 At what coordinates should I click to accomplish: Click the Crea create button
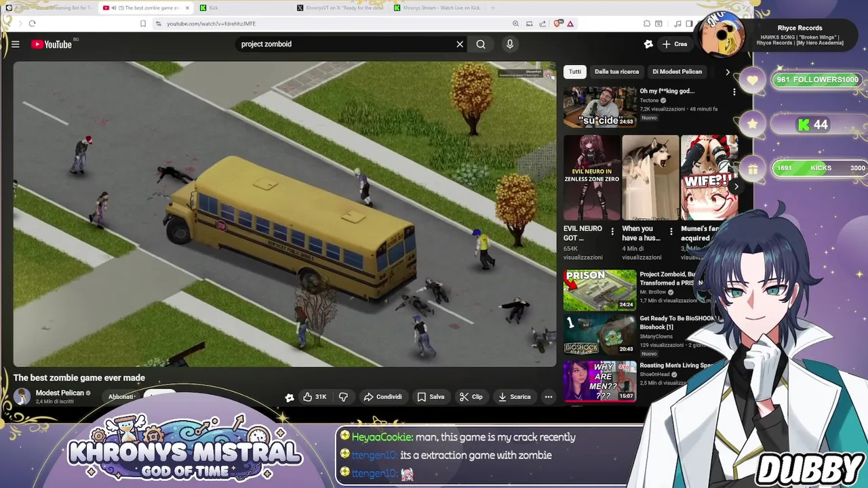click(675, 44)
